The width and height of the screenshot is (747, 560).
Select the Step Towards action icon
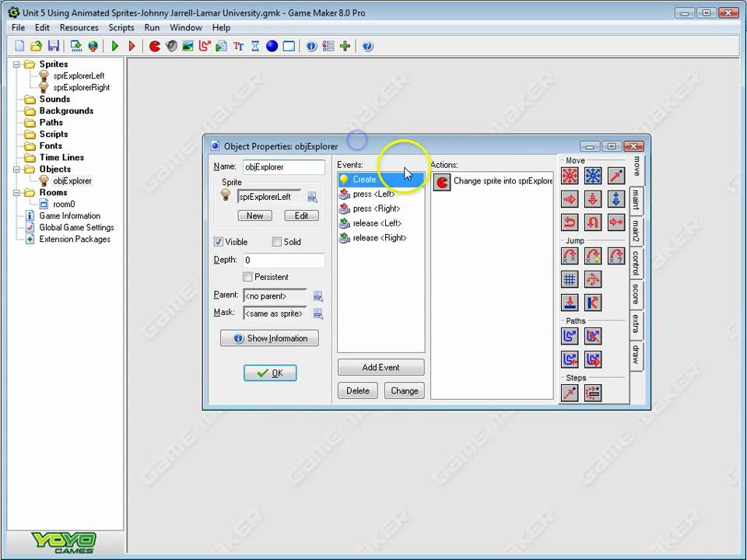[570, 393]
